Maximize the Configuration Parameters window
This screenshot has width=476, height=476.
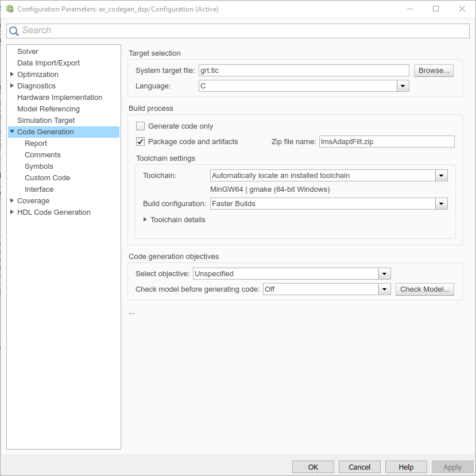pos(436,9)
